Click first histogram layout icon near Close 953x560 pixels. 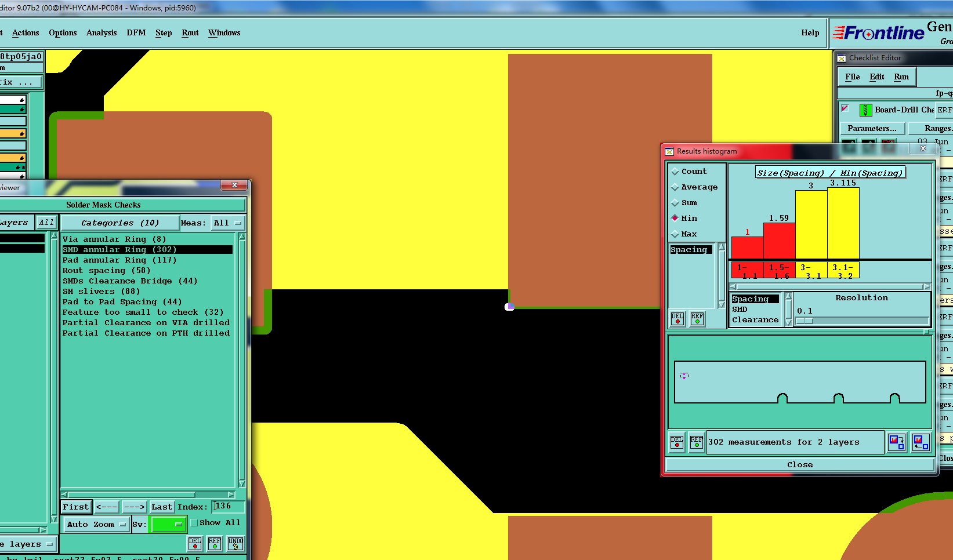click(x=897, y=443)
